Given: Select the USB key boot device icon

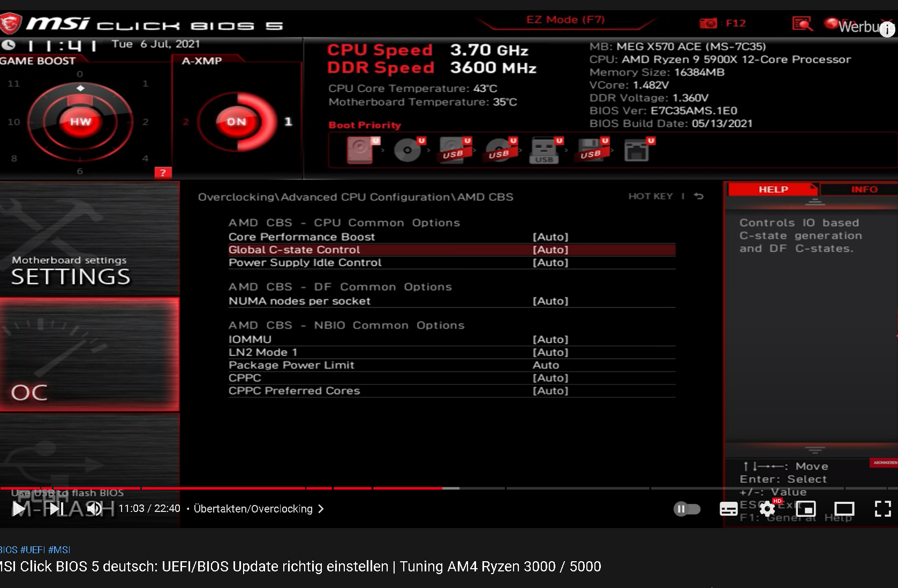Looking at the screenshot, I should point(545,150).
